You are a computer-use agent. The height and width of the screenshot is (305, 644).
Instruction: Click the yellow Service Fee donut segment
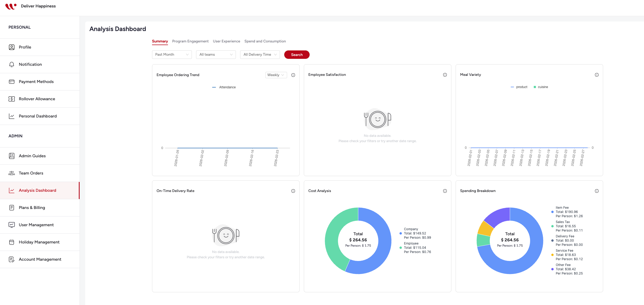pos(486,228)
